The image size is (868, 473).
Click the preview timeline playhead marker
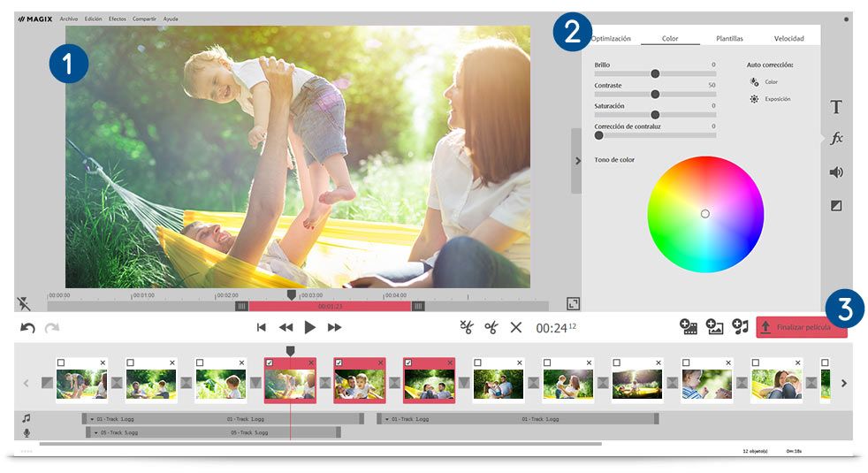[291, 295]
